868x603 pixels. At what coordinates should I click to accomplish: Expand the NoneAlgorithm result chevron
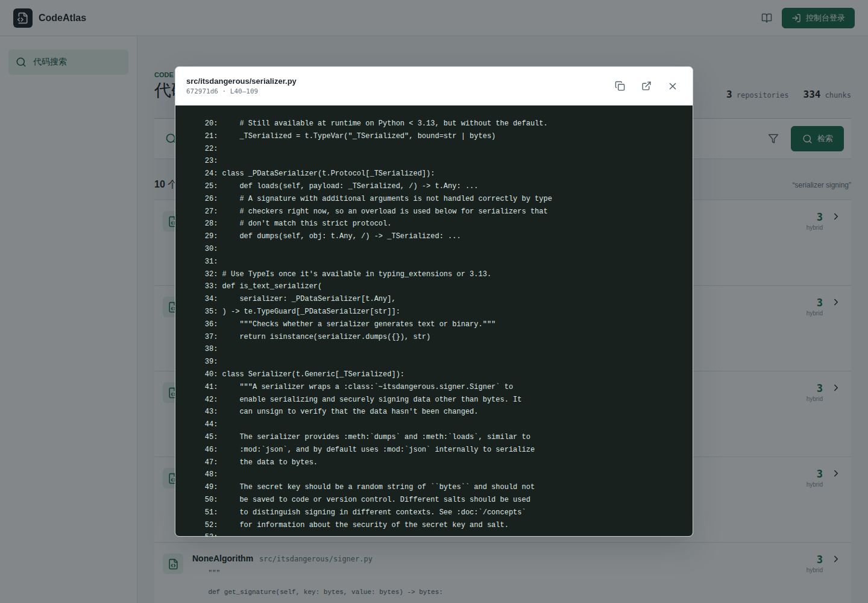(x=836, y=559)
